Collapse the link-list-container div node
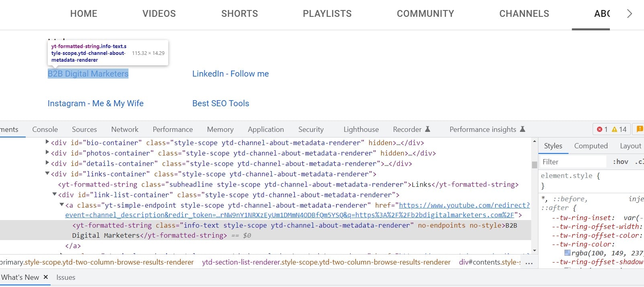This screenshot has width=644, height=287. point(55,194)
